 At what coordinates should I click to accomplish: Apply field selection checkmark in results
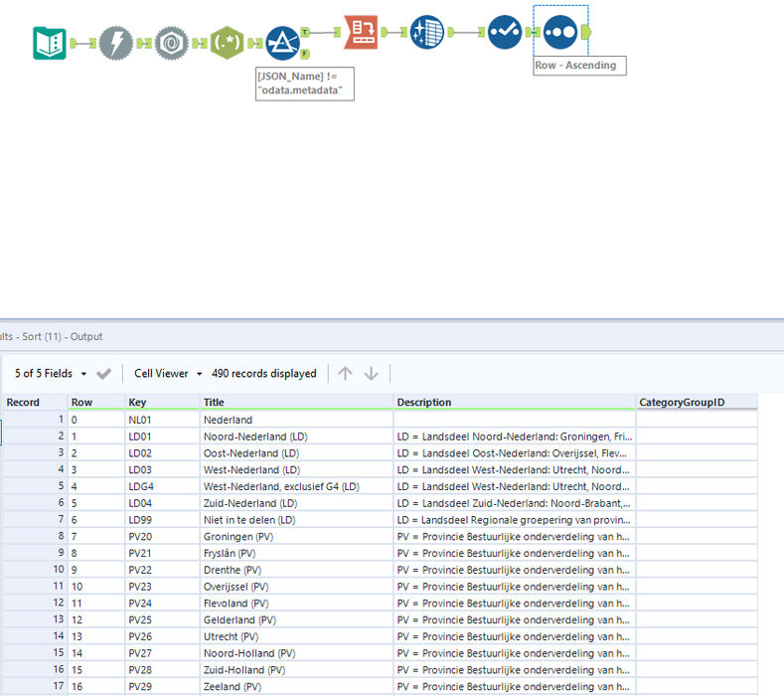[x=103, y=374]
